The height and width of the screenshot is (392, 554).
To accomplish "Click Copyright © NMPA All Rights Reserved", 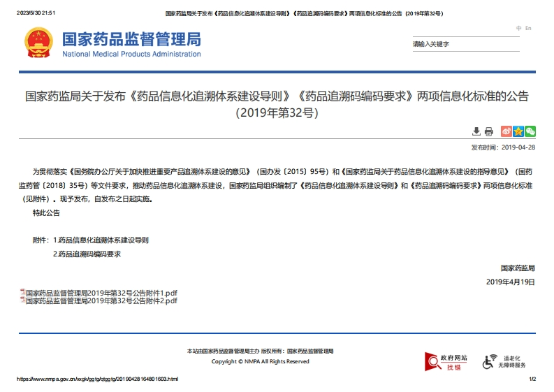I will [261, 361].
